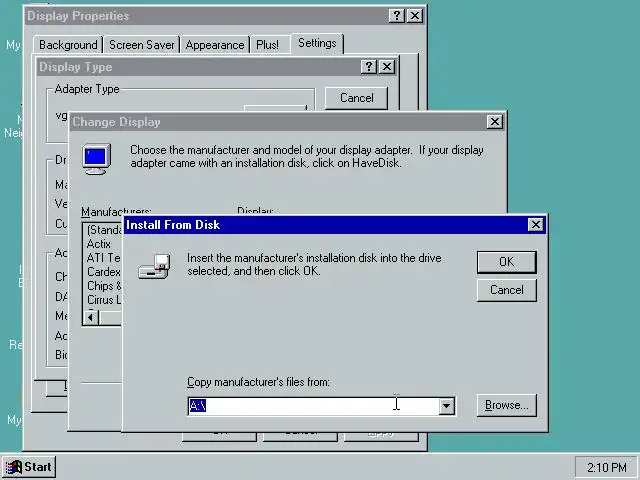Screen dimensions: 640x480
Task: Click the Display Properties help question-mark button
Action: [x=396, y=16]
